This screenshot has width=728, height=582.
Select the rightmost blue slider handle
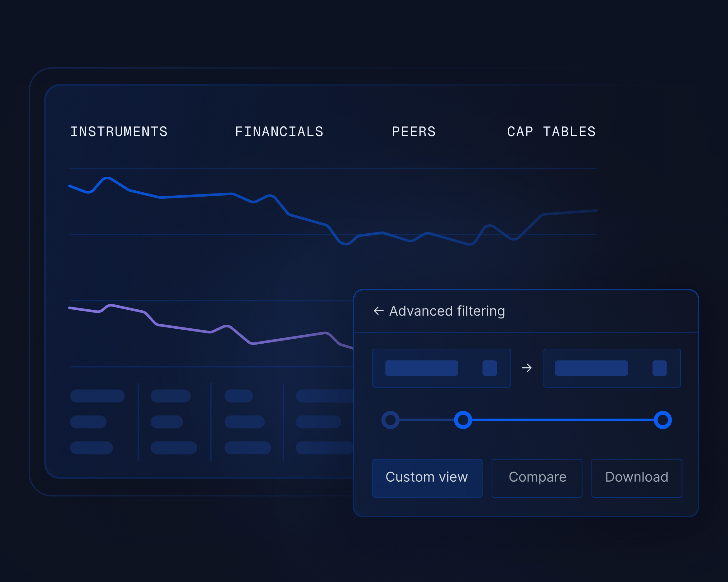coord(663,420)
